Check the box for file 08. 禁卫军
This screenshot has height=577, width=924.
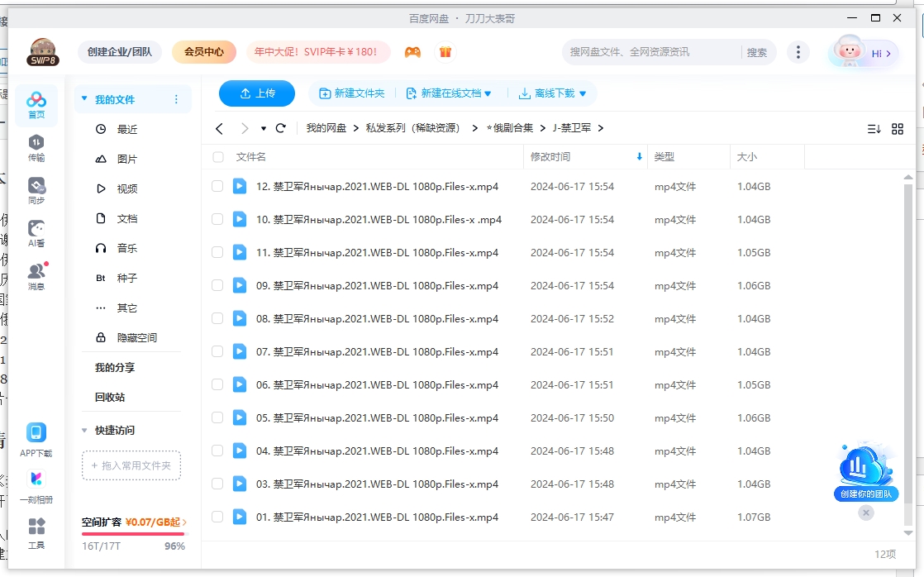(x=217, y=318)
